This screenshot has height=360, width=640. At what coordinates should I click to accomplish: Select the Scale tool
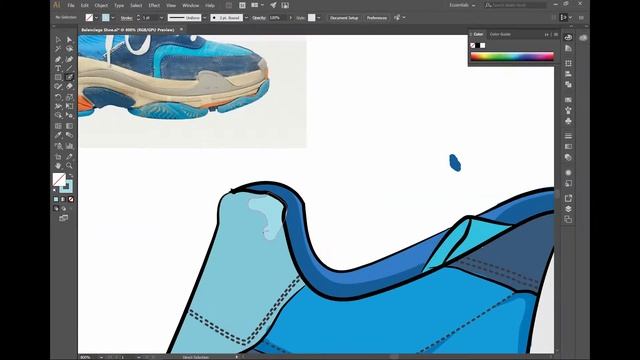(x=69, y=97)
